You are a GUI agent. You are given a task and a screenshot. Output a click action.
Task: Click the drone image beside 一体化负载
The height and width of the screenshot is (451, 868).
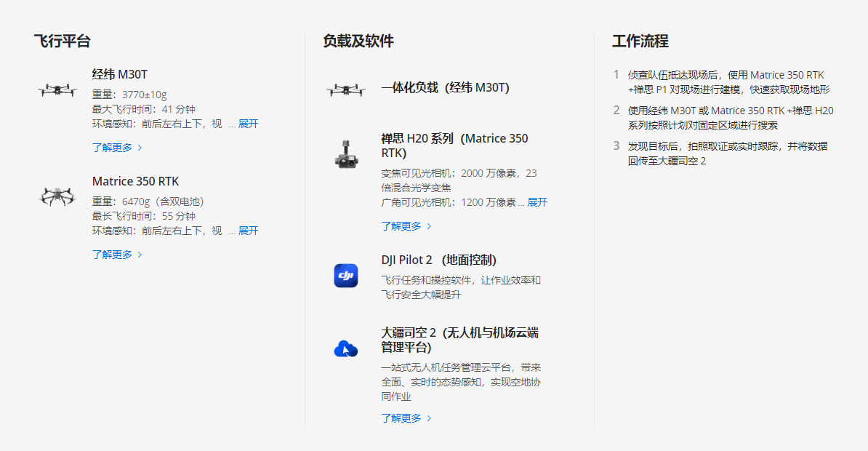coord(346,89)
